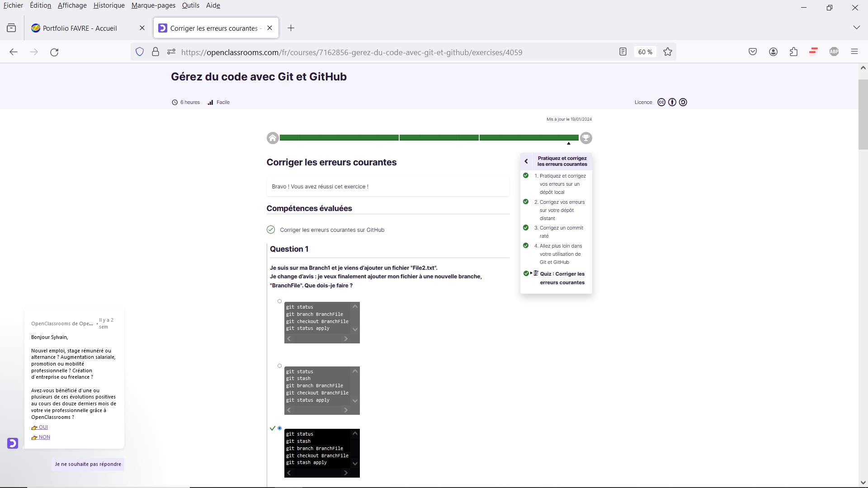The width and height of the screenshot is (868, 488).
Task: Click the course home icon on progress bar
Action: (x=273, y=138)
